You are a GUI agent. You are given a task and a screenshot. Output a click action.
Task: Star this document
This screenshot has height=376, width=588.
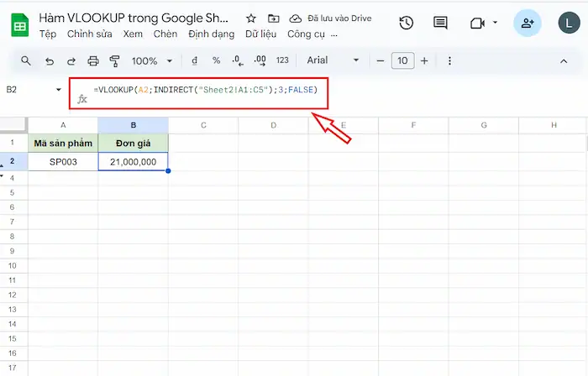coord(251,18)
